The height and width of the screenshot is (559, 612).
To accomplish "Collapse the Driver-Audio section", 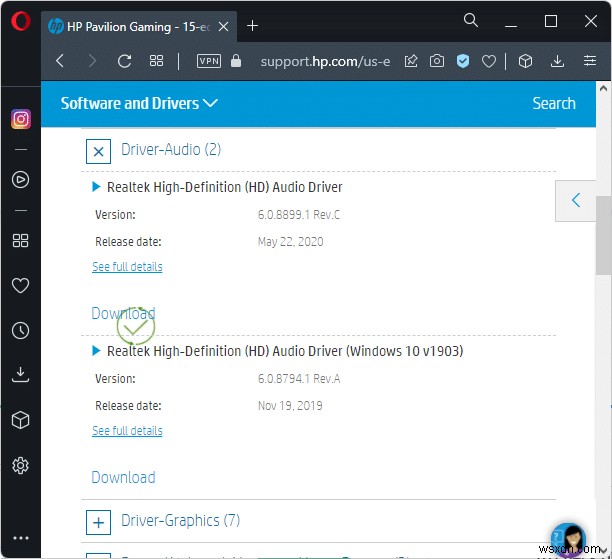I will coord(98,151).
